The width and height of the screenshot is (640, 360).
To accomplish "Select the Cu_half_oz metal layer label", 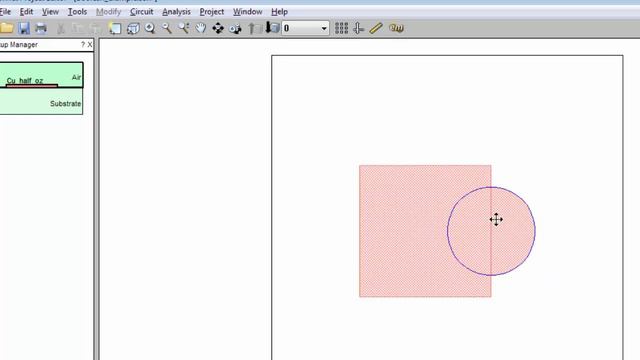I will [25, 80].
